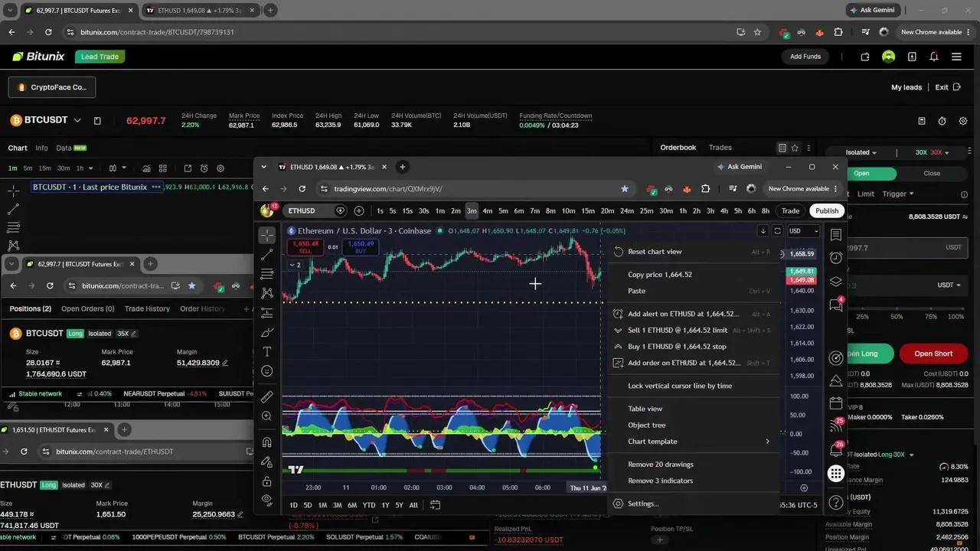Image resolution: width=980 pixels, height=551 pixels.
Task: Select the Text annotation tool
Action: pyautogui.click(x=266, y=351)
